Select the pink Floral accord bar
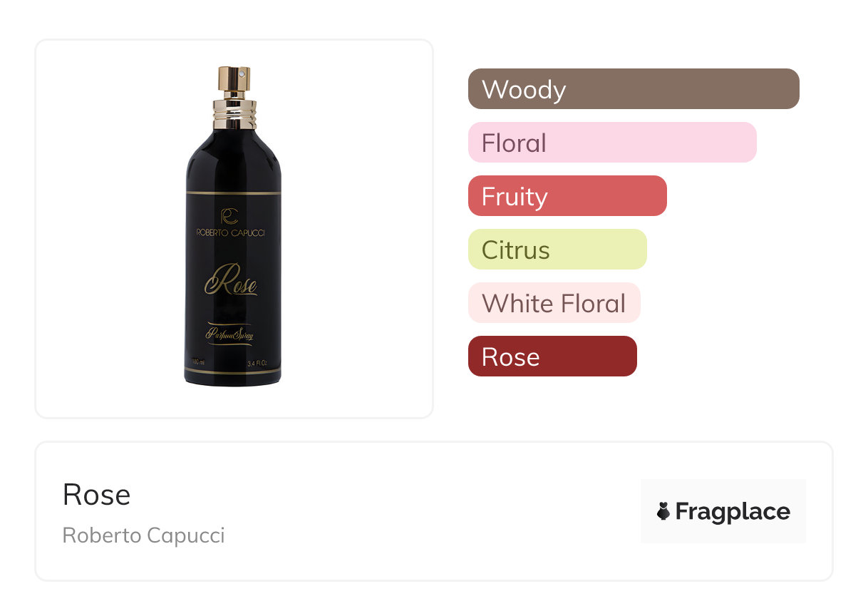 click(611, 143)
